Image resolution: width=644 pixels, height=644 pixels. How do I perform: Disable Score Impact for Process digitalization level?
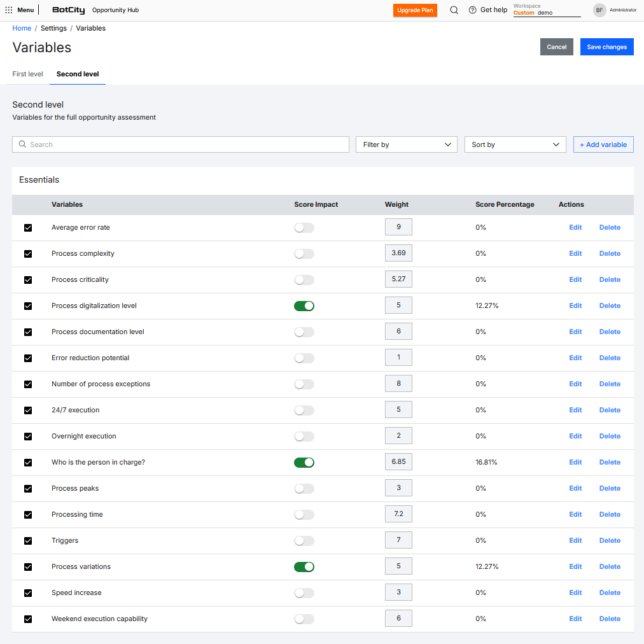tap(304, 306)
